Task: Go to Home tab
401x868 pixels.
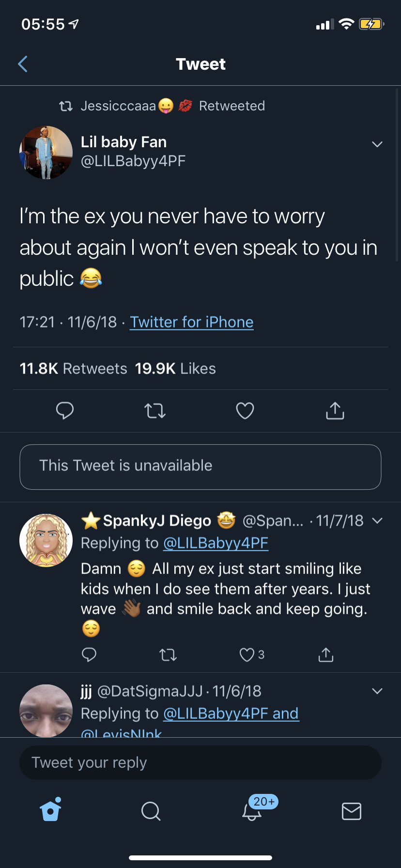Action: coord(51,810)
